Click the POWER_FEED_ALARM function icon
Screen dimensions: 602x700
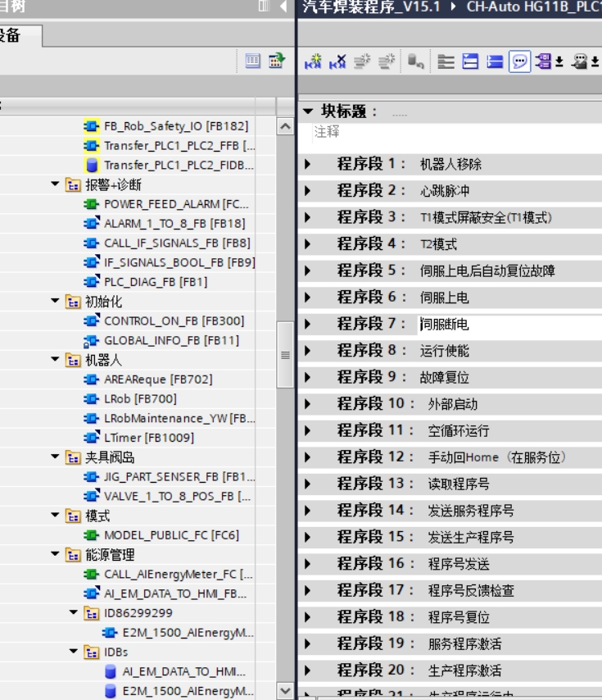pos(91,204)
